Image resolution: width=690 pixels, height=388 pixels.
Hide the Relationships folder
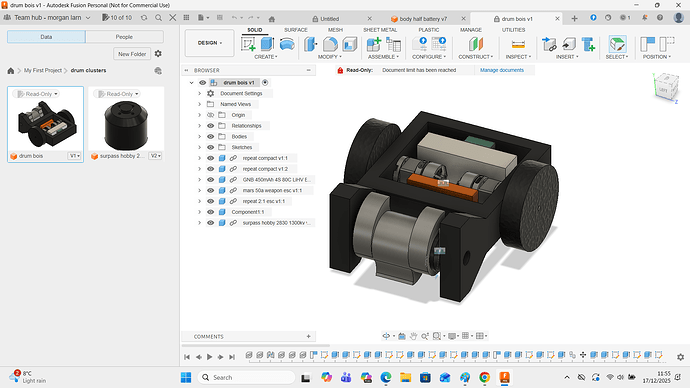[x=210, y=126]
